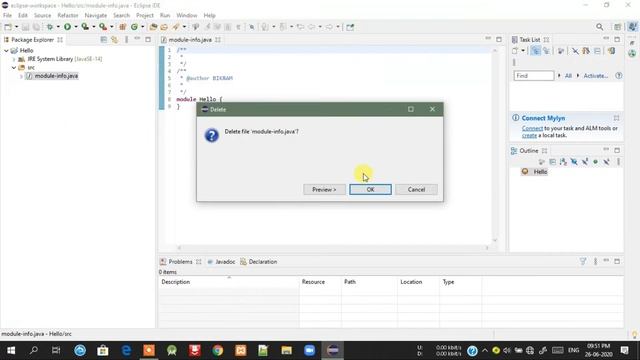Viewport: 640px width, 360px height.
Task: Open the File menu
Action: (x=7, y=16)
